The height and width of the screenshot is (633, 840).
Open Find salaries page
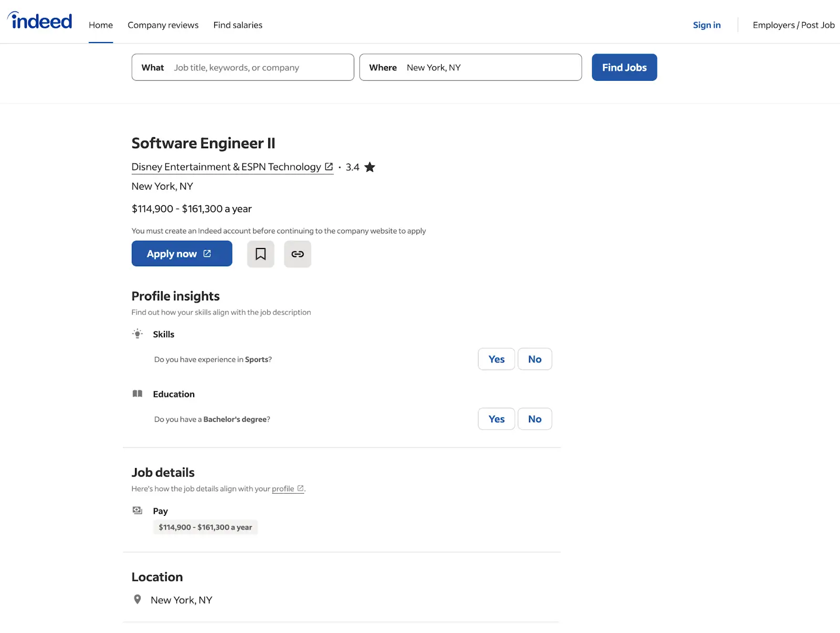[x=238, y=25]
